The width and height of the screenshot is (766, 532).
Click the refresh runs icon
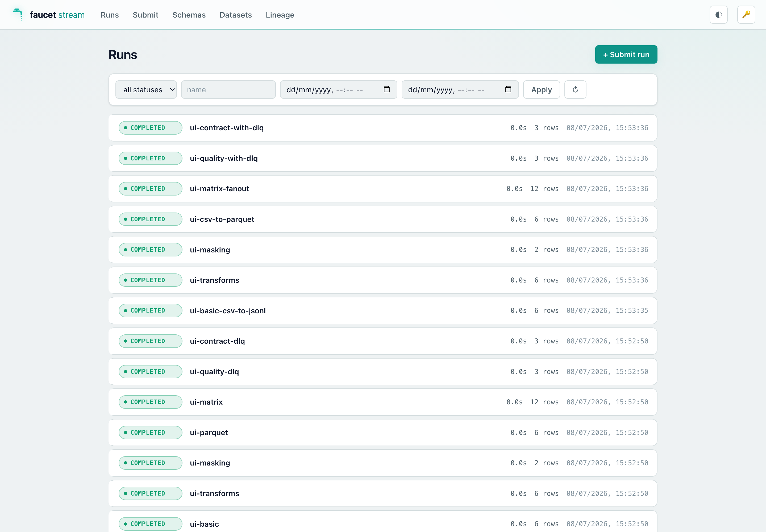tap(575, 89)
